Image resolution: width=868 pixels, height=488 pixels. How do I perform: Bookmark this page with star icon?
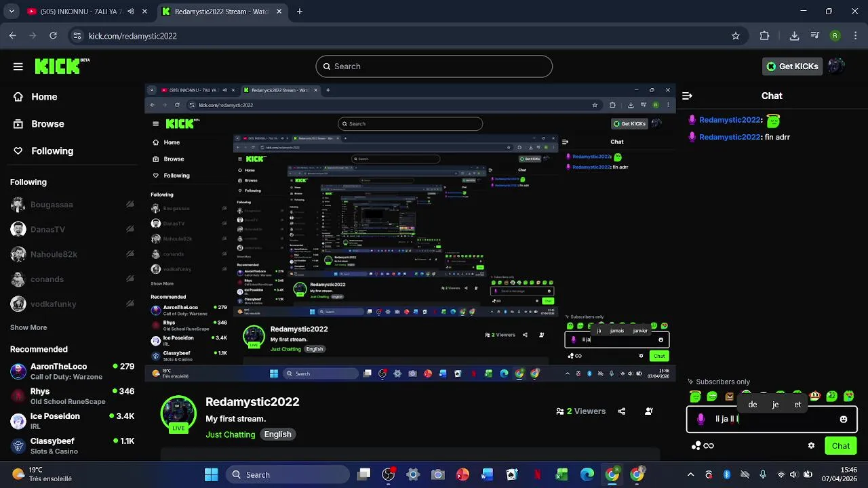click(736, 36)
